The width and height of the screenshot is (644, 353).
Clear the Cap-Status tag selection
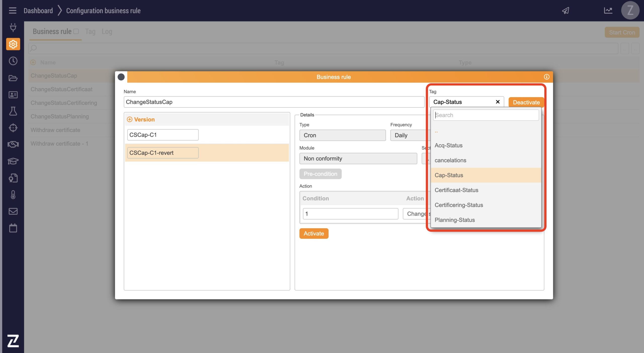click(497, 102)
